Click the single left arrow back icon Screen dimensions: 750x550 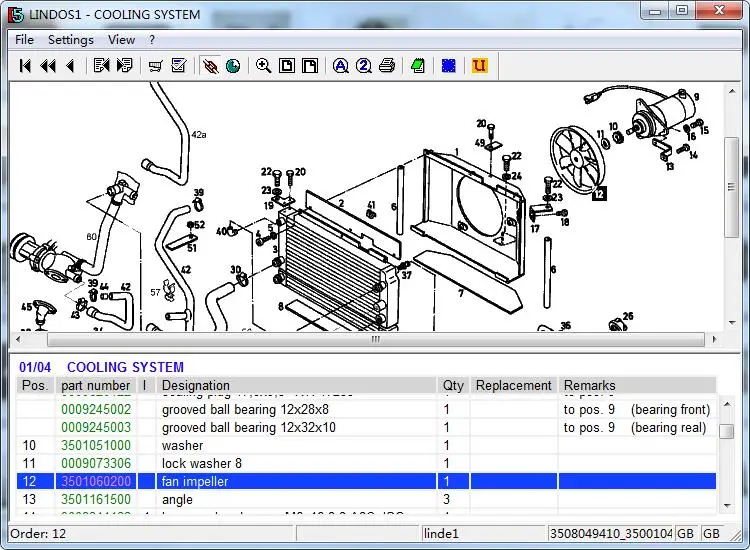70,66
